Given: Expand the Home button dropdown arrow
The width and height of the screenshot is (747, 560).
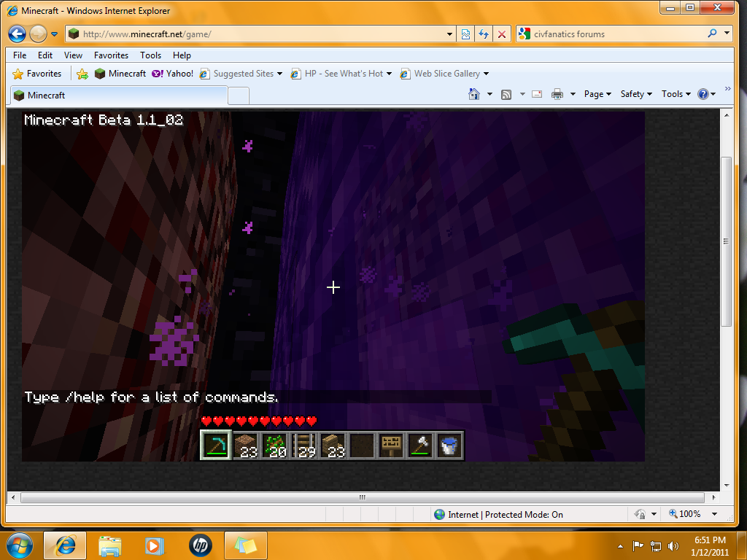Looking at the screenshot, I should point(489,94).
